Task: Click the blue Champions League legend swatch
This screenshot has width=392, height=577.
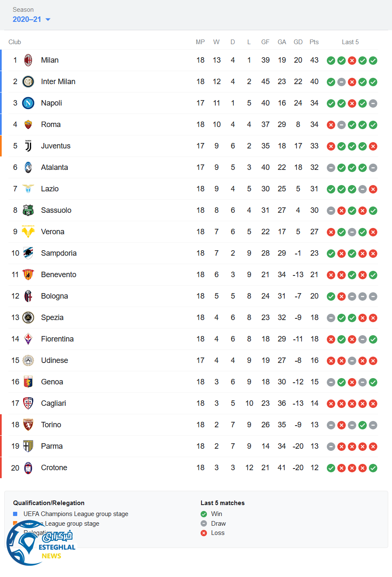Action: pos(15,514)
